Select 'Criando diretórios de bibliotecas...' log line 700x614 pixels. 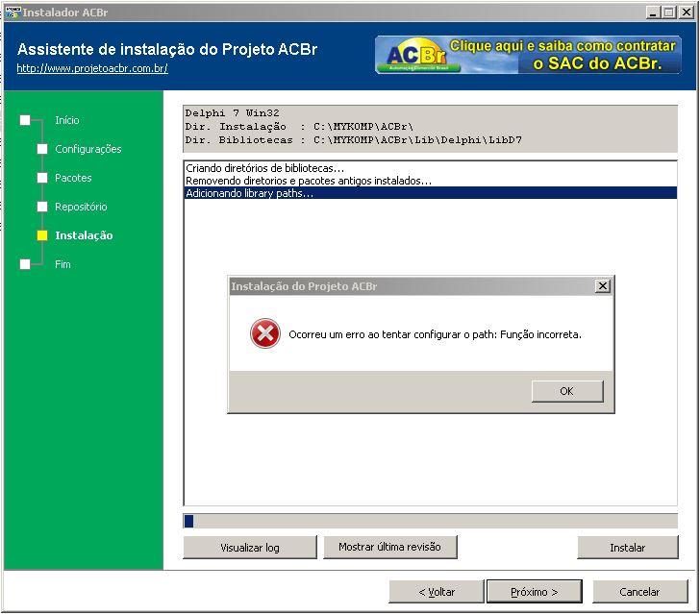431,168
